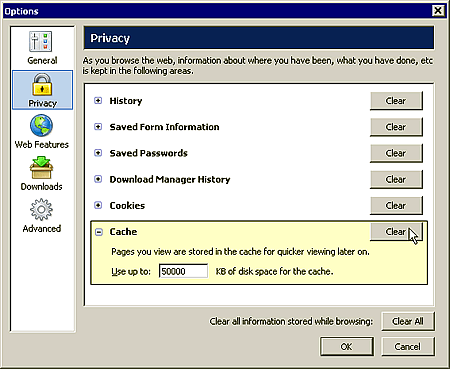Image resolution: width=450 pixels, height=369 pixels.
Task: Open the General options panel
Action: click(42, 48)
